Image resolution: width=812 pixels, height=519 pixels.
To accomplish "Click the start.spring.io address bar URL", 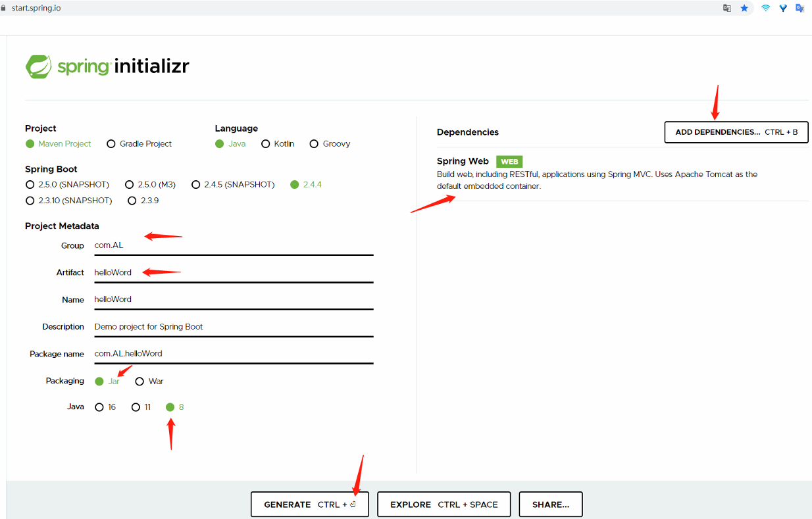I will tap(36, 8).
